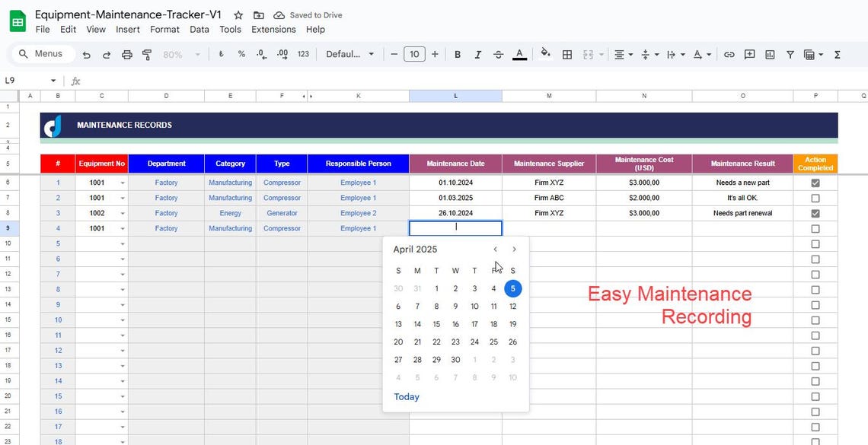This screenshot has width=868, height=445.
Task: Click the Undo icon in toolbar
Action: coord(86,54)
